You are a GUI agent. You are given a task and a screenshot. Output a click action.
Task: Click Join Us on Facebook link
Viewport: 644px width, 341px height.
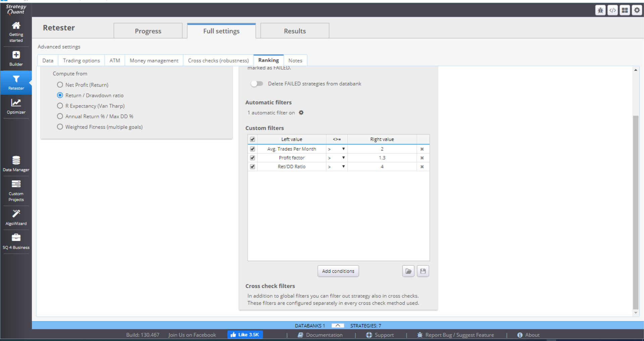tap(192, 335)
